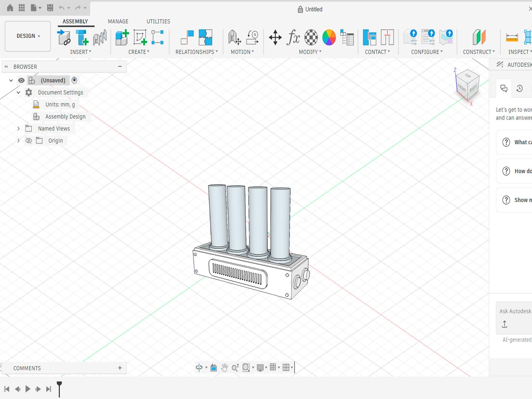Open Change Parameters fx tool
The height and width of the screenshot is (399, 532).
(293, 37)
